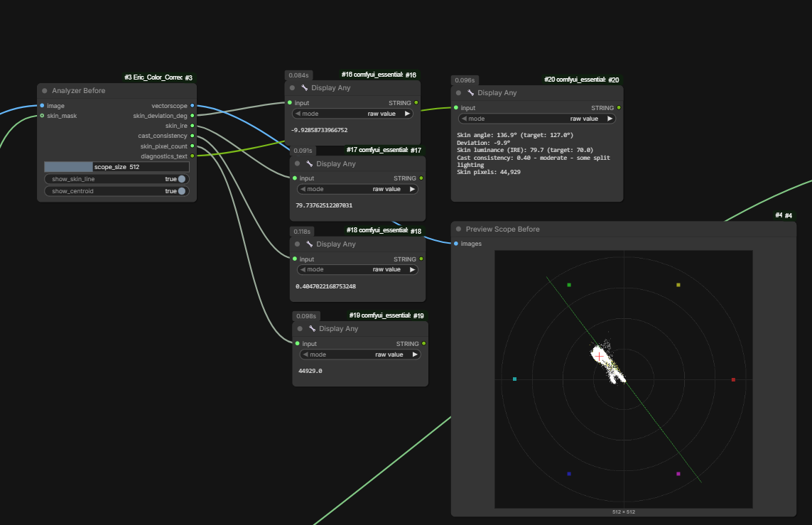Click the 512 × 512 size label
812x525 pixels.
coord(624,512)
